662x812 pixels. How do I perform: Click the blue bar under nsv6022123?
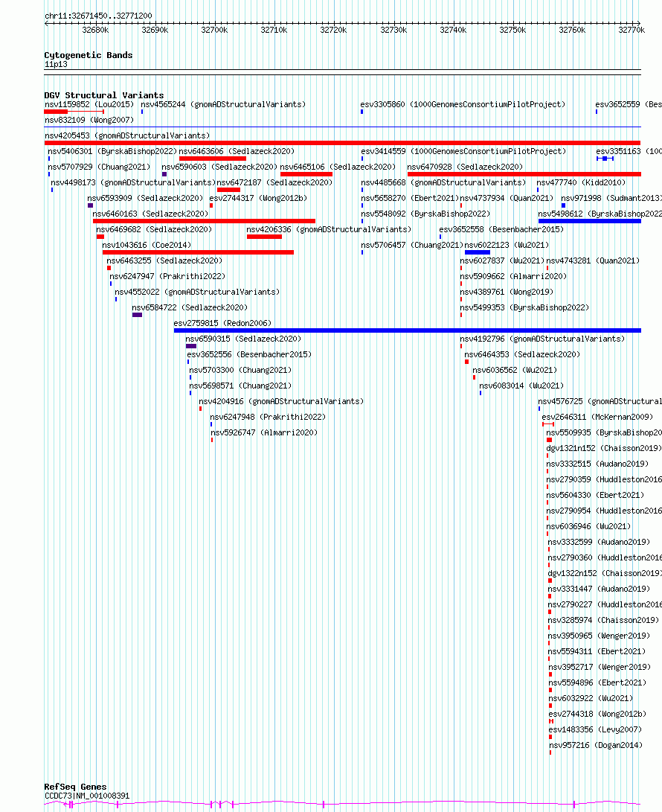478,252
